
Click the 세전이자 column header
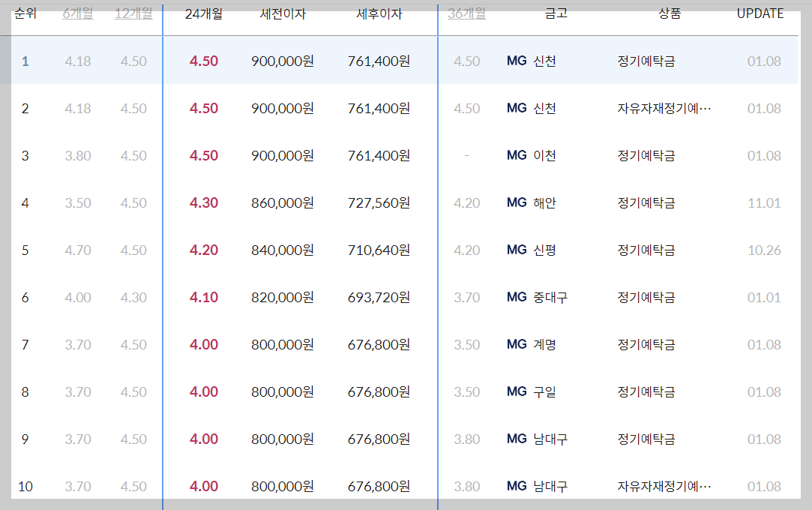(283, 14)
